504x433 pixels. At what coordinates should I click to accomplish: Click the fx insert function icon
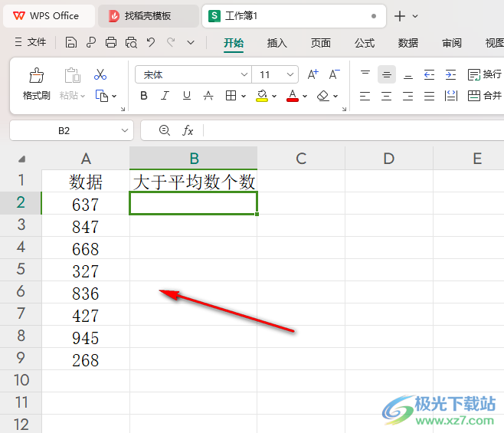point(188,130)
